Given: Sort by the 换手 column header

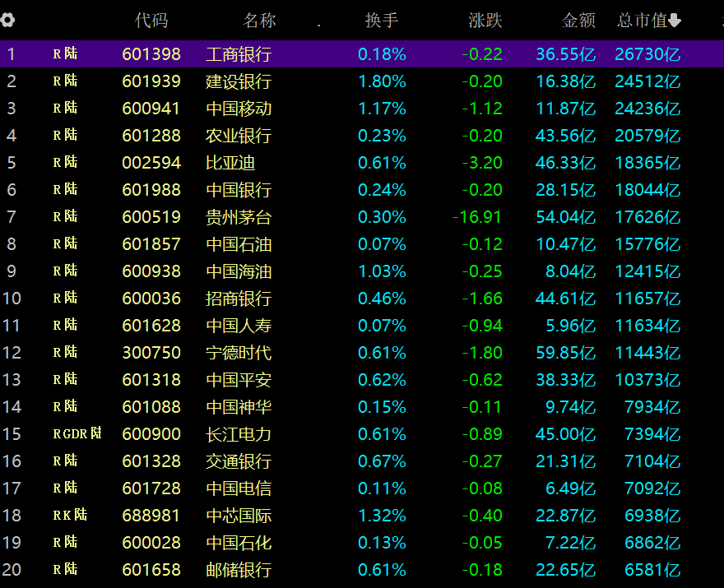Looking at the screenshot, I should pos(382,21).
